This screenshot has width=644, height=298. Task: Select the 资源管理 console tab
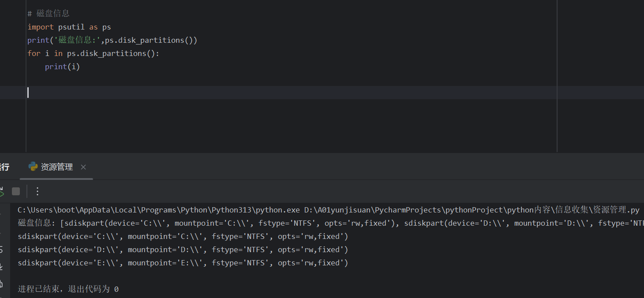coord(56,167)
